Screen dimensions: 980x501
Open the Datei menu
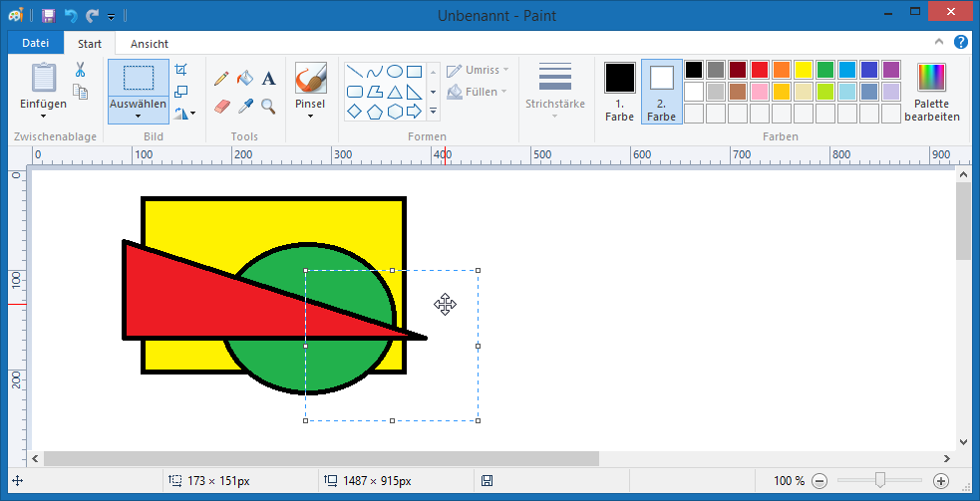pos(35,43)
